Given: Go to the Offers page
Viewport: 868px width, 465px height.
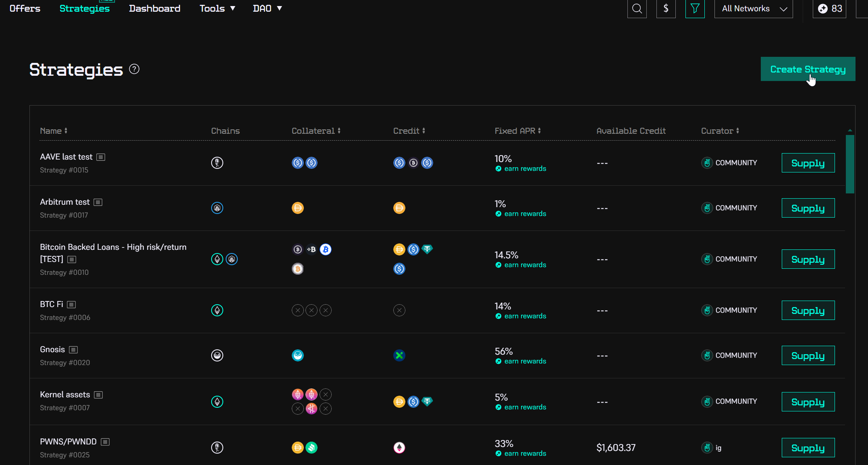Looking at the screenshot, I should (25, 8).
